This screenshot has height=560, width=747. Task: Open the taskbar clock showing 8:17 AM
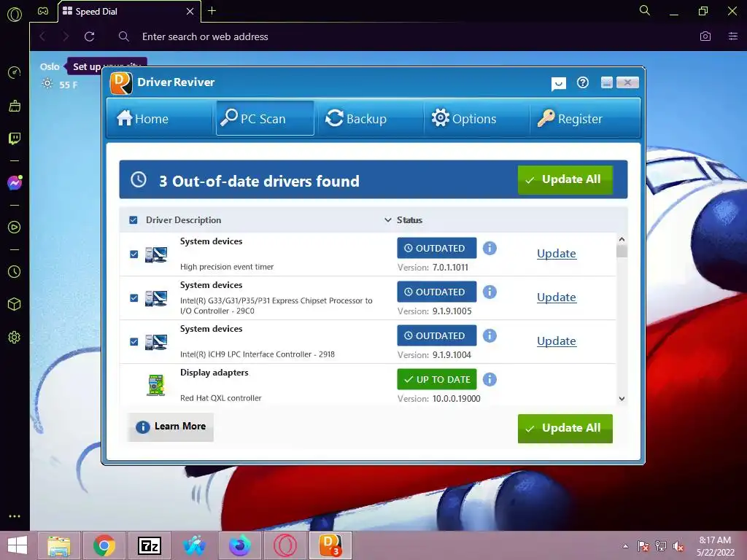pyautogui.click(x=715, y=546)
